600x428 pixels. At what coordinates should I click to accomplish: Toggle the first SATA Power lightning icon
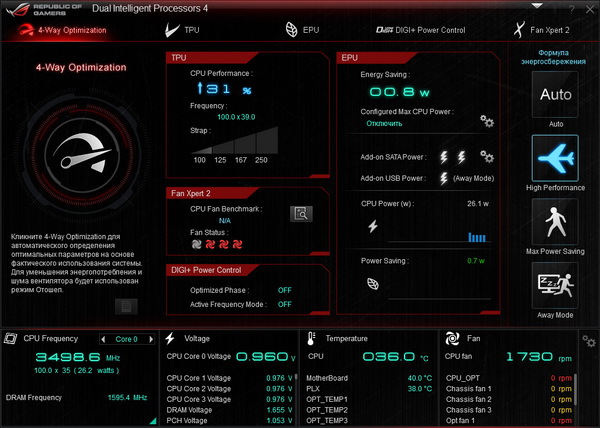(x=443, y=157)
